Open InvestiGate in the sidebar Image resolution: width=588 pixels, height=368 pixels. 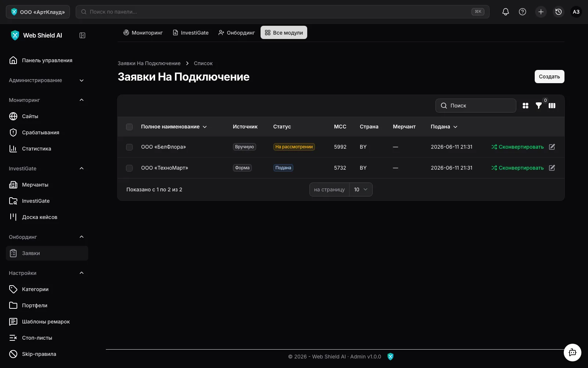(47, 201)
